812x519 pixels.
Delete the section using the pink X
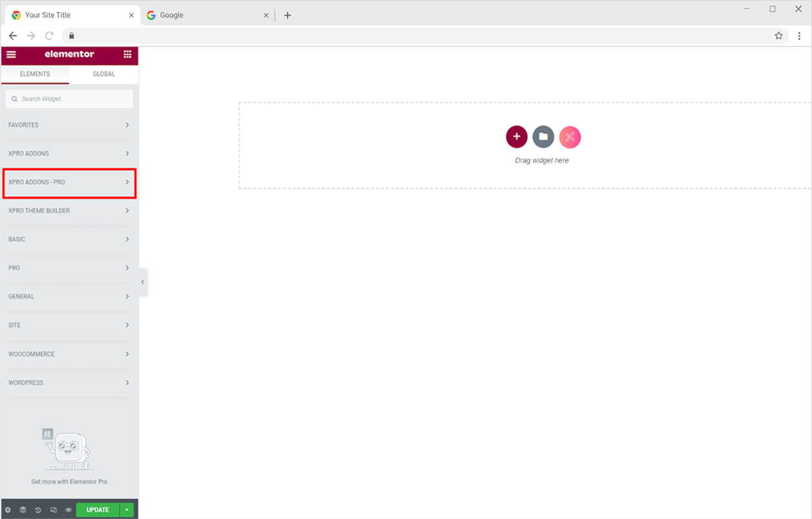point(570,137)
